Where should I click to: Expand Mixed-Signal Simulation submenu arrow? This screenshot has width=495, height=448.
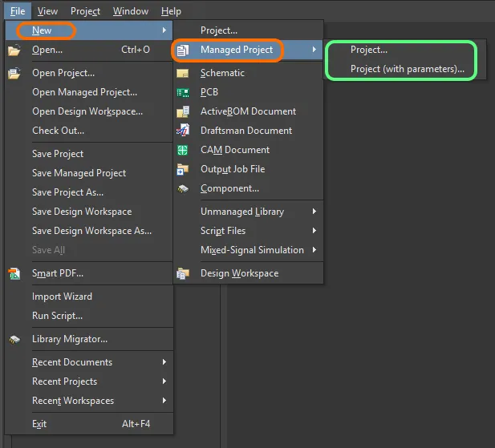[x=314, y=250]
